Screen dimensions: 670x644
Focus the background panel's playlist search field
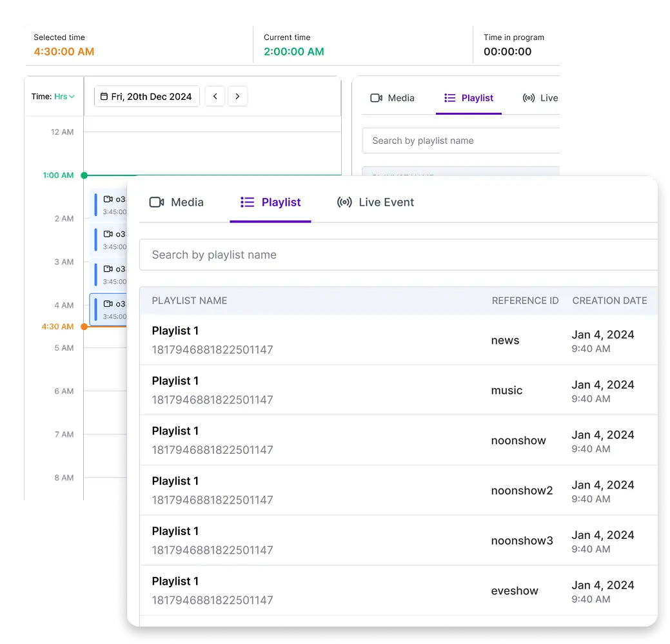(x=461, y=141)
